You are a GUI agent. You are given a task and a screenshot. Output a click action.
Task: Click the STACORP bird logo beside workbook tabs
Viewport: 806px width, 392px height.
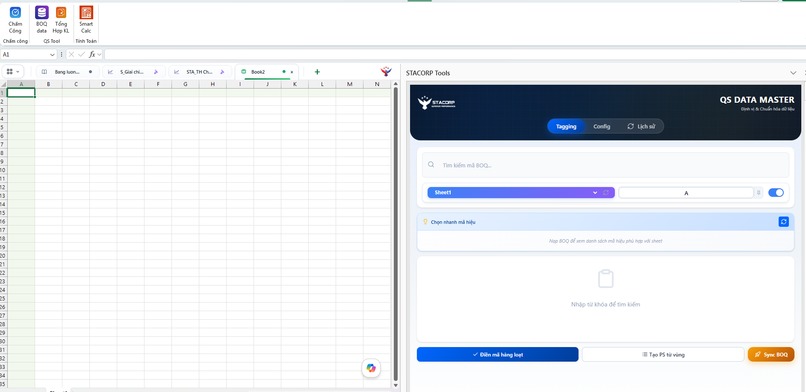coord(386,71)
